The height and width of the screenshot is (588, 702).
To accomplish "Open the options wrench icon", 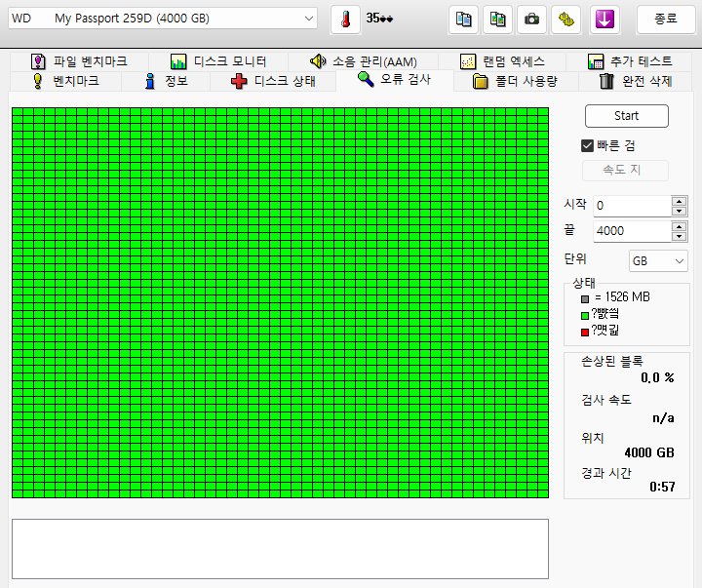I will point(565,20).
